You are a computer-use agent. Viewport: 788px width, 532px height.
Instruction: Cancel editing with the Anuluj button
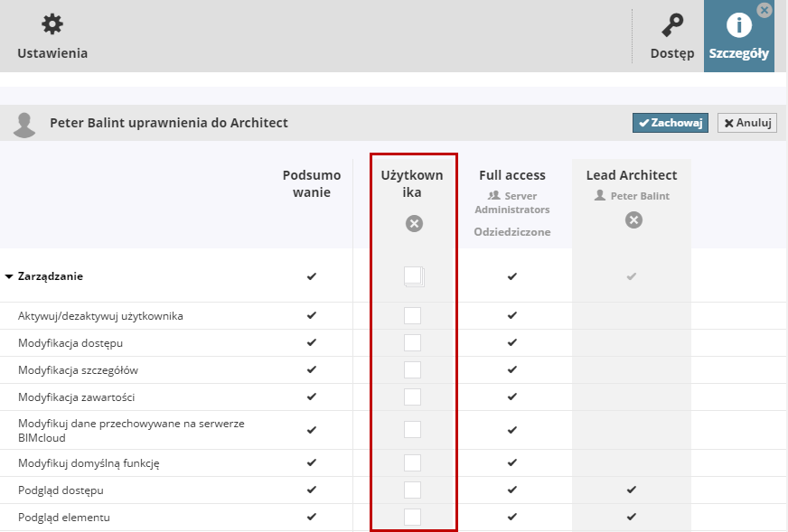click(x=746, y=123)
